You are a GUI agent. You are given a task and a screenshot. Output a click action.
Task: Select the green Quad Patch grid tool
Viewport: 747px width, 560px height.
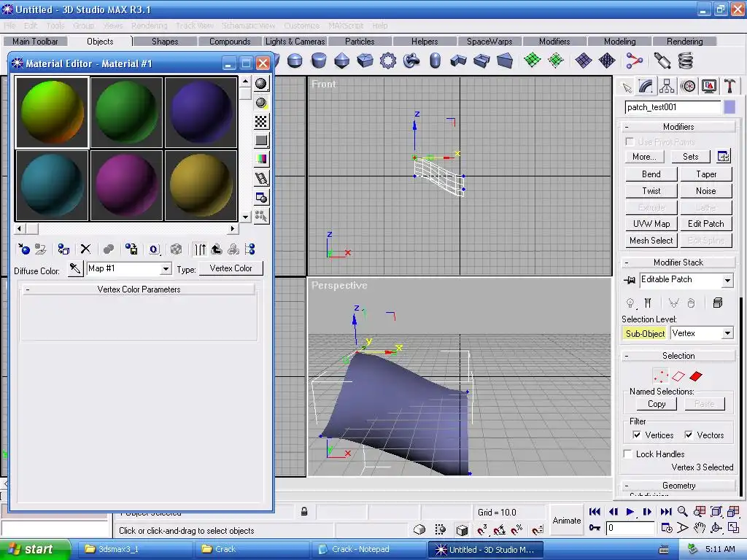[532, 61]
